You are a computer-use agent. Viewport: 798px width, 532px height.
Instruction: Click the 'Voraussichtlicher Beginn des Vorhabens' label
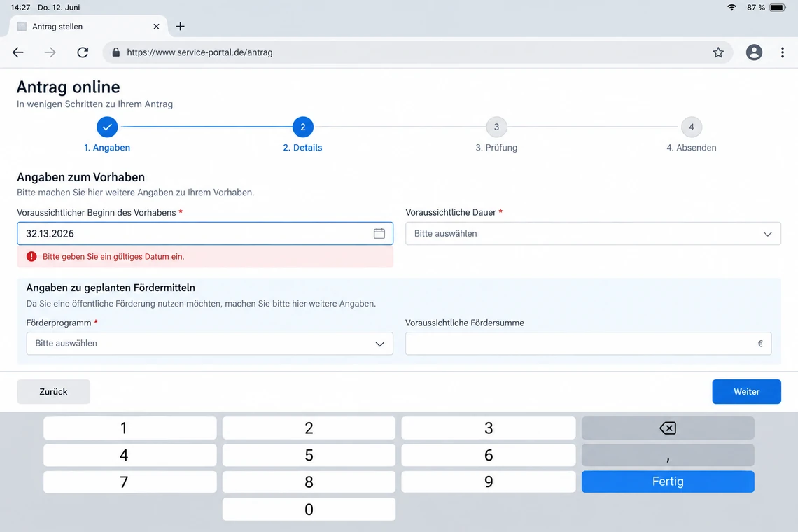[x=96, y=212]
